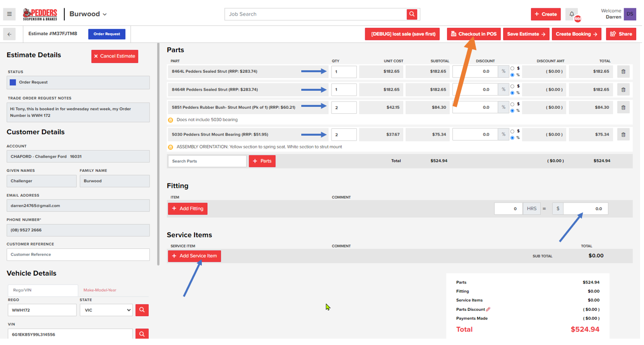Select percent discount for 5030 mount bearing
The height and width of the screenshot is (345, 644).
click(x=512, y=138)
